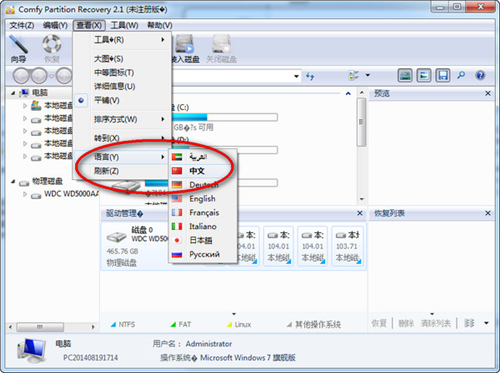This screenshot has height=373, width=500.
Task: Open the 排序方式(W) sort submenu
Action: [x=122, y=119]
